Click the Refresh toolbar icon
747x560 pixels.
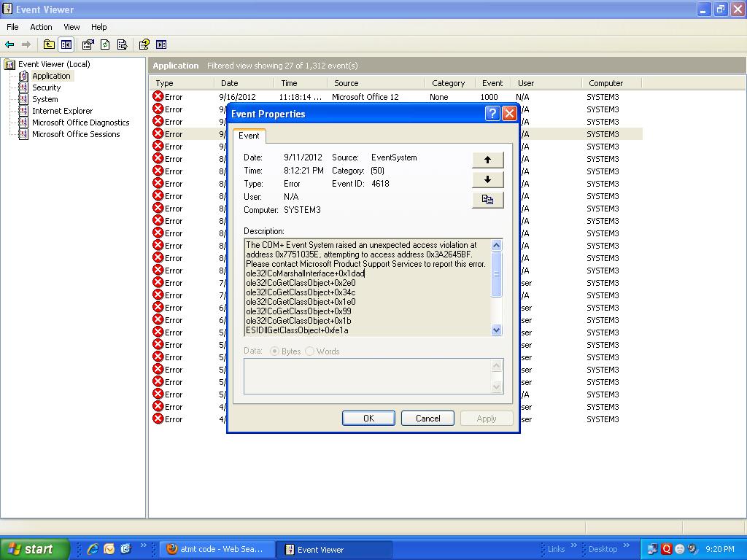pos(105,44)
